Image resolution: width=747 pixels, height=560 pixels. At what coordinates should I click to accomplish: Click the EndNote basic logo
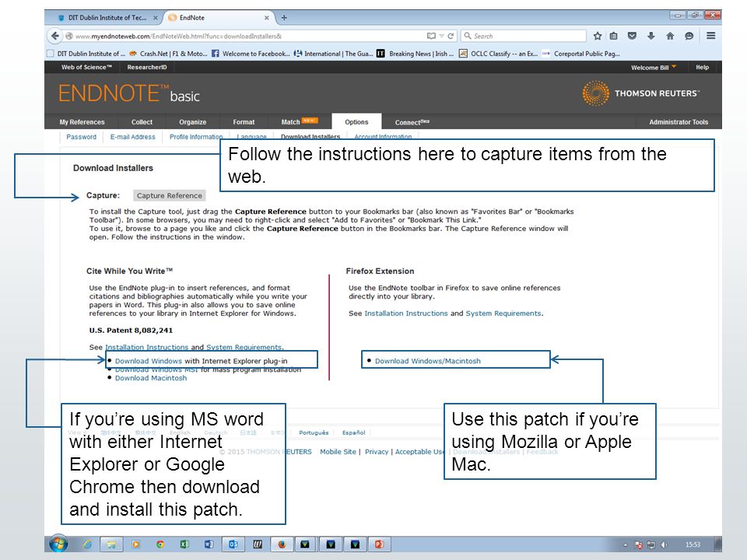[129, 93]
